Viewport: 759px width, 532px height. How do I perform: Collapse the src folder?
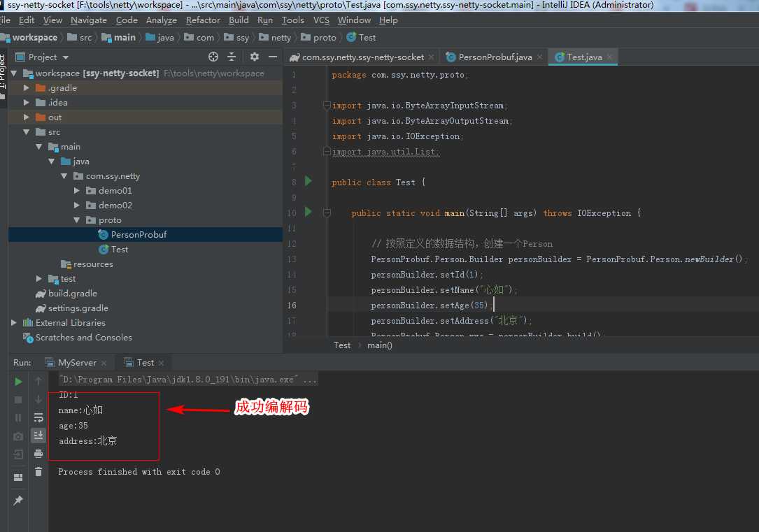26,132
